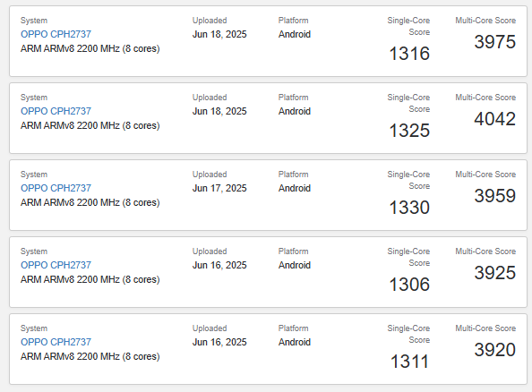Click the multi-core score 3959
This screenshot has height=392, width=532.
coord(494,196)
